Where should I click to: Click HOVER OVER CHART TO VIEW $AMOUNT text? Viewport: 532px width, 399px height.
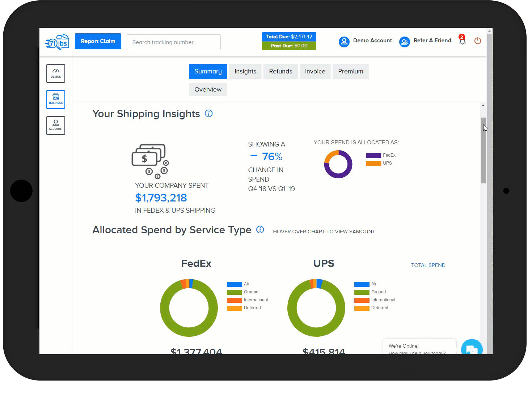pyautogui.click(x=324, y=232)
